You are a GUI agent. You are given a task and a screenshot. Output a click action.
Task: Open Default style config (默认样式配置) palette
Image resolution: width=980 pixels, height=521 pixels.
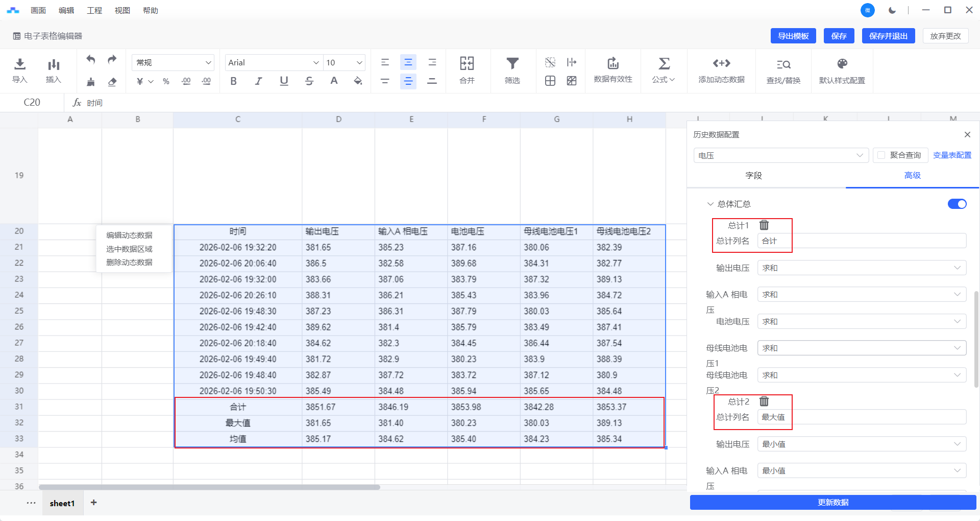[842, 64]
